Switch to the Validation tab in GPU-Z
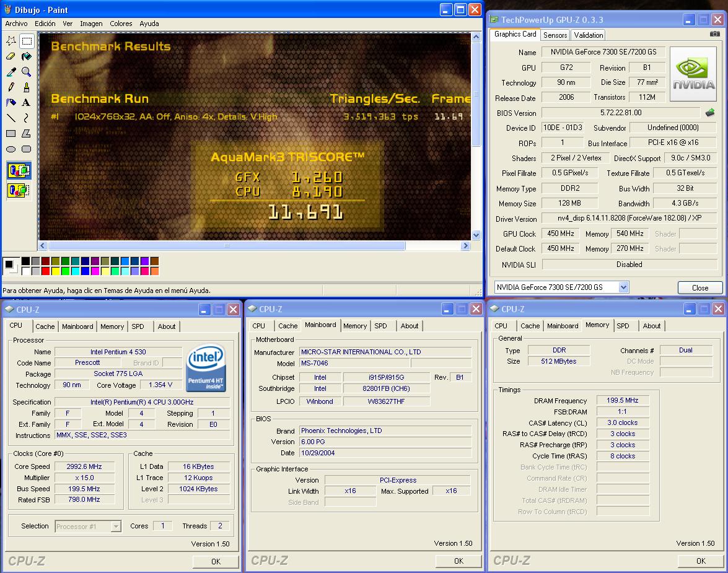Image resolution: width=728 pixels, height=573 pixels. [x=588, y=35]
